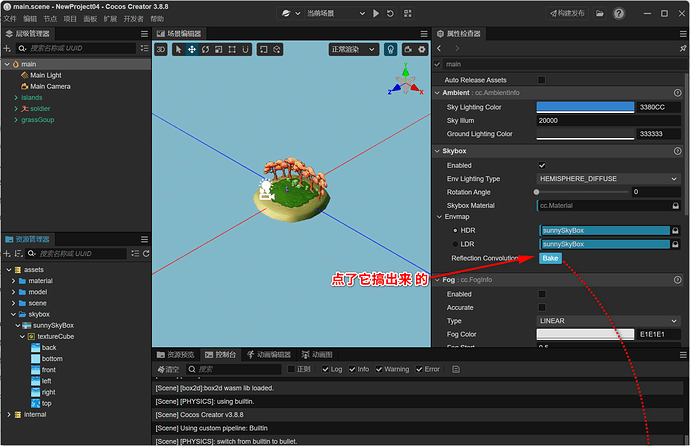
Task: Click the Sky Illum value field
Action: click(608, 121)
